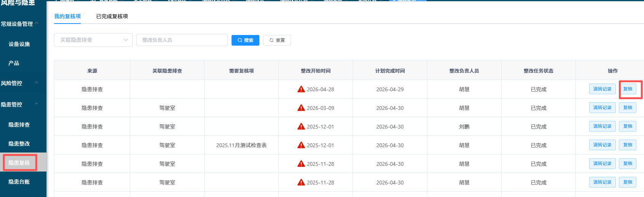This screenshot has width=644, height=197.
Task: Switch to the 已完成复核项 tab
Action: 112,16
